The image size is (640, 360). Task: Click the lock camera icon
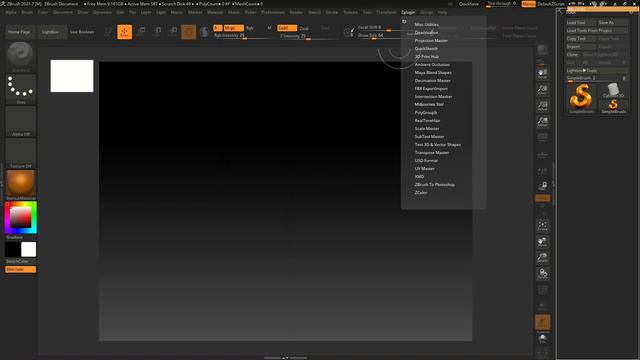pyautogui.click(x=542, y=186)
